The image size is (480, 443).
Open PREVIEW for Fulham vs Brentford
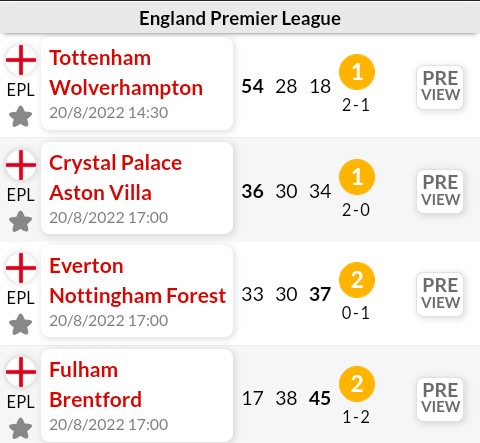pos(440,399)
